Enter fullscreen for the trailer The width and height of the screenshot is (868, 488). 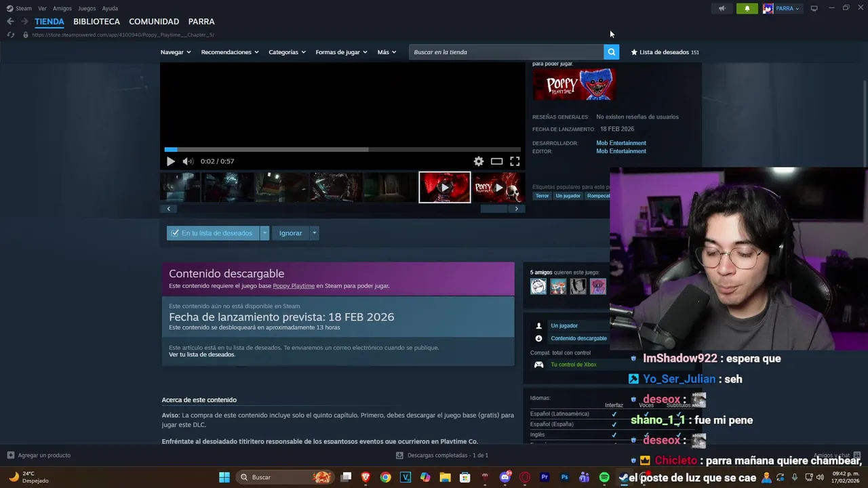515,161
